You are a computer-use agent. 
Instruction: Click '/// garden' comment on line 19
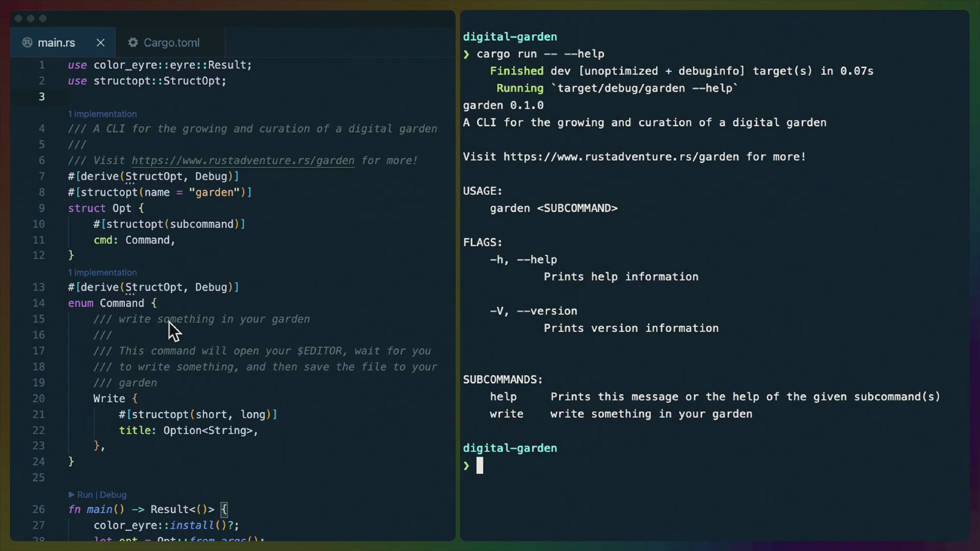point(125,383)
